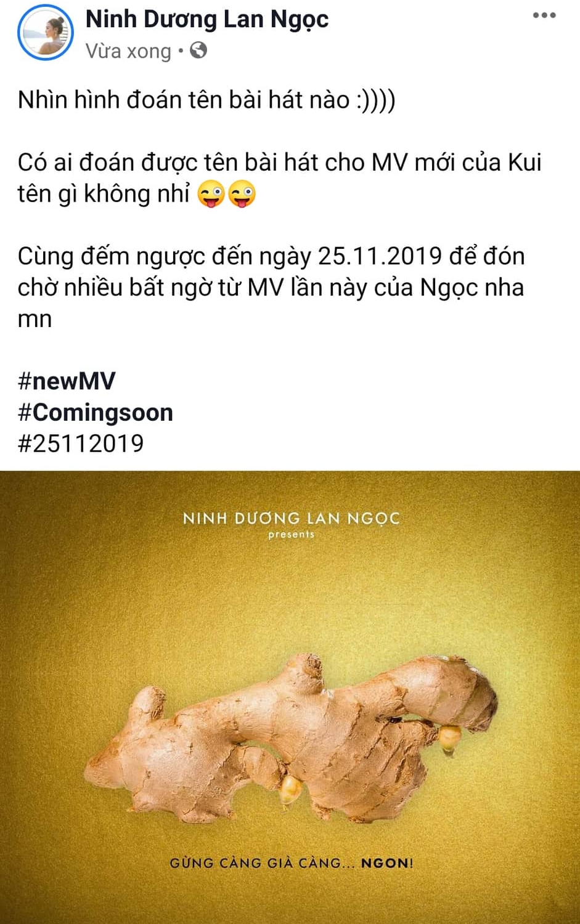Click the second winking tongue emoji
Image resolution: width=580 pixels, height=924 pixels.
[242, 195]
